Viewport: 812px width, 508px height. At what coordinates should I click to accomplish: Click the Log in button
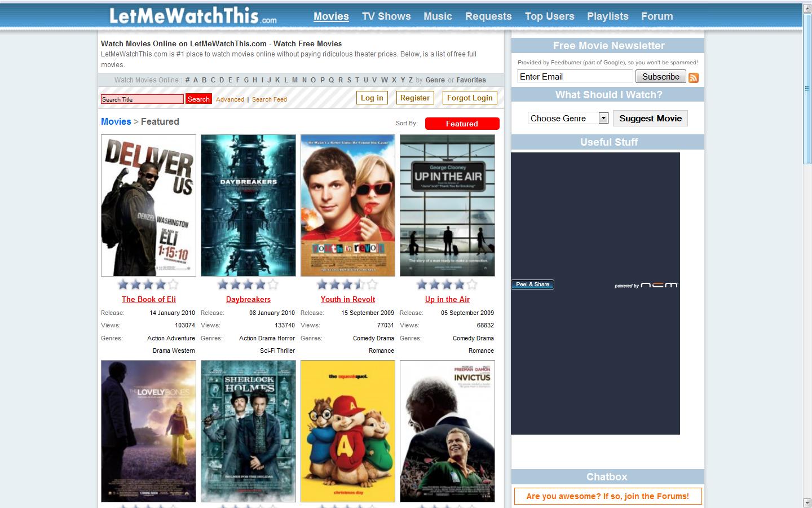click(x=372, y=98)
